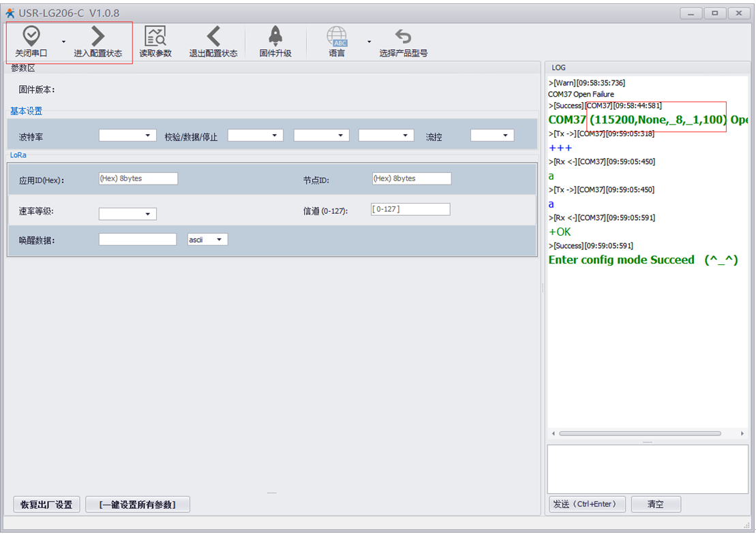Click the 进入配置状态 enter config arrow icon
Screen dimensions: 756x534
97,36
